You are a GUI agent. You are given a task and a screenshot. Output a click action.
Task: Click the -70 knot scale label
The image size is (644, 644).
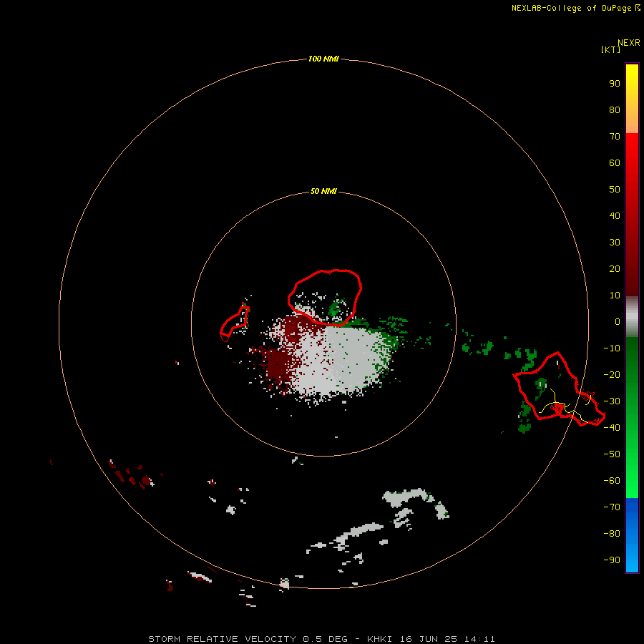click(612, 507)
